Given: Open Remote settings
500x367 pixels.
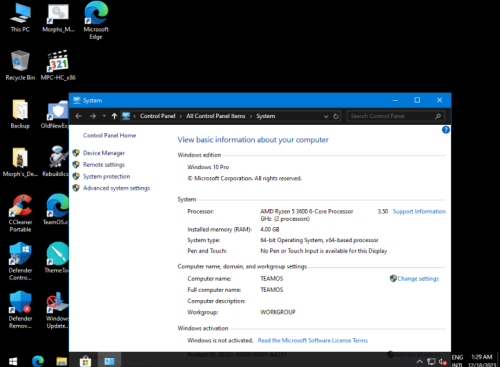Looking at the screenshot, I should click(x=104, y=165).
